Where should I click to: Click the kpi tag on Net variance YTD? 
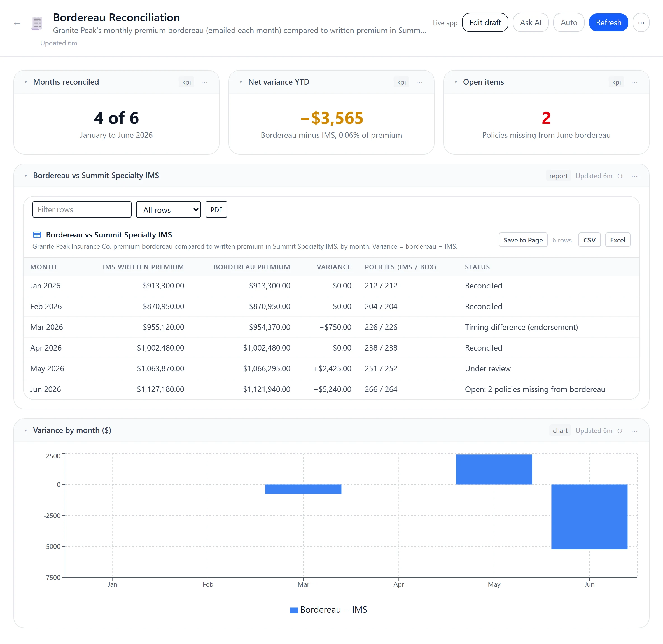401,82
